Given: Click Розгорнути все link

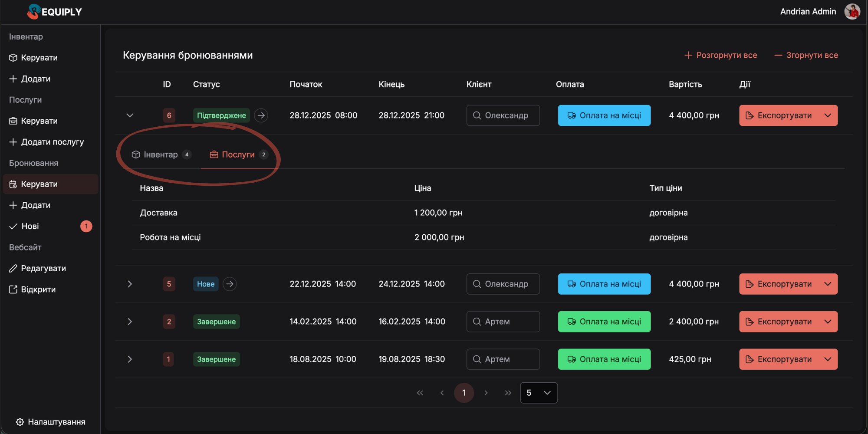Looking at the screenshot, I should point(721,55).
